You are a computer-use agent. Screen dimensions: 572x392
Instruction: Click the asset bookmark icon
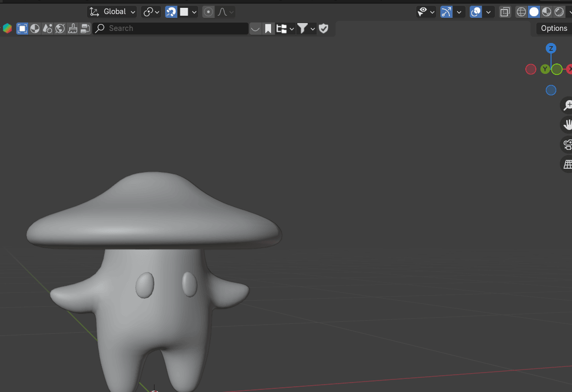pos(268,28)
